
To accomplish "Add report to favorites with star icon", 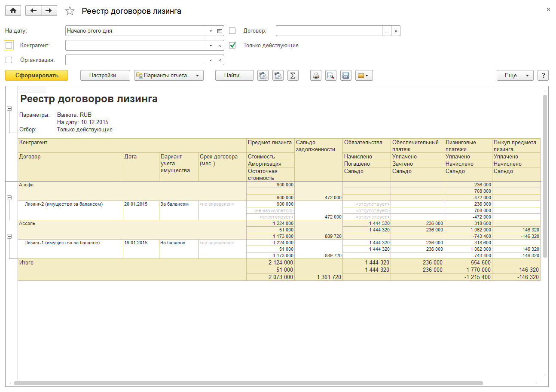I will click(x=70, y=11).
